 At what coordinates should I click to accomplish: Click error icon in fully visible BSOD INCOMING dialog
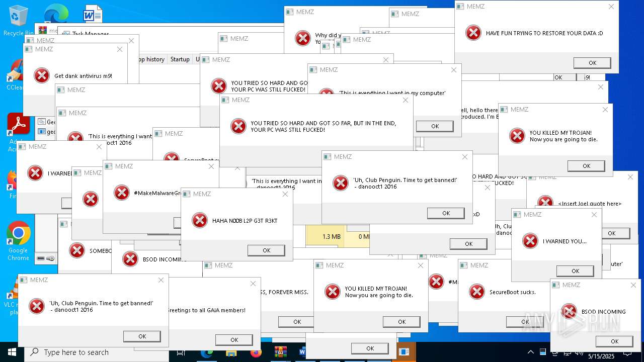(569, 311)
